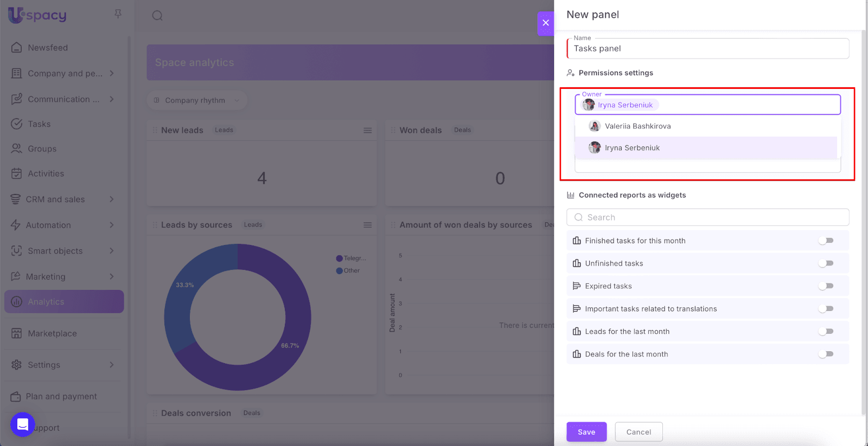868x446 pixels.
Task: Open the support chat bubble icon
Action: 23,424
